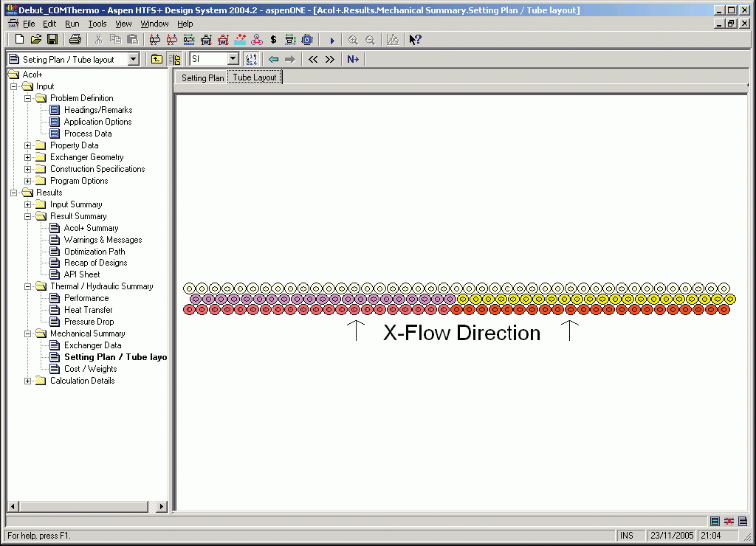Image resolution: width=756 pixels, height=546 pixels.
Task: Click the Paste clipboard icon
Action: pyautogui.click(x=132, y=40)
